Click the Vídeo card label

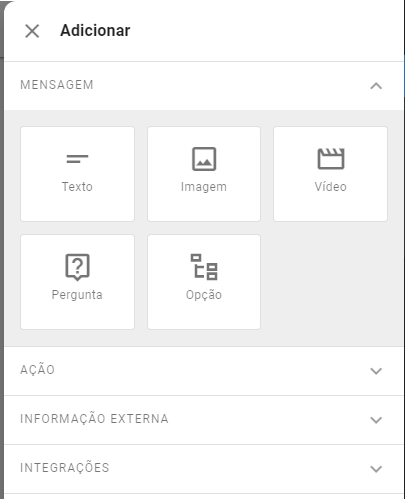[331, 187]
